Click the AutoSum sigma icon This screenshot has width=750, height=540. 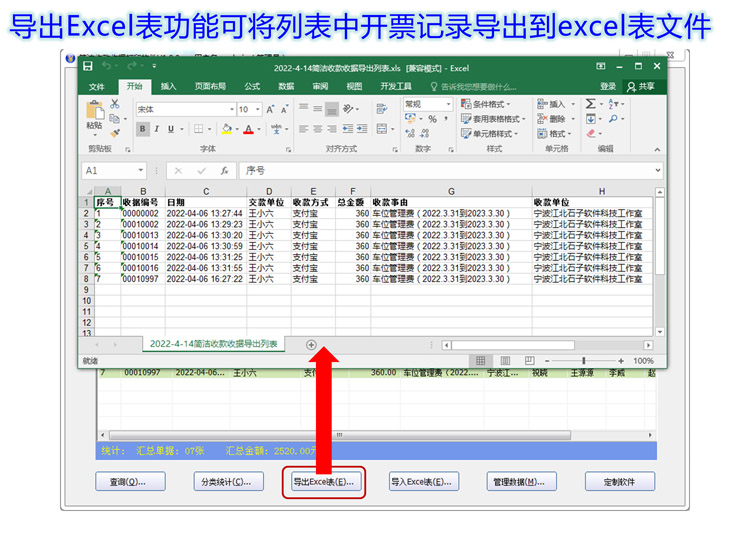pos(591,104)
